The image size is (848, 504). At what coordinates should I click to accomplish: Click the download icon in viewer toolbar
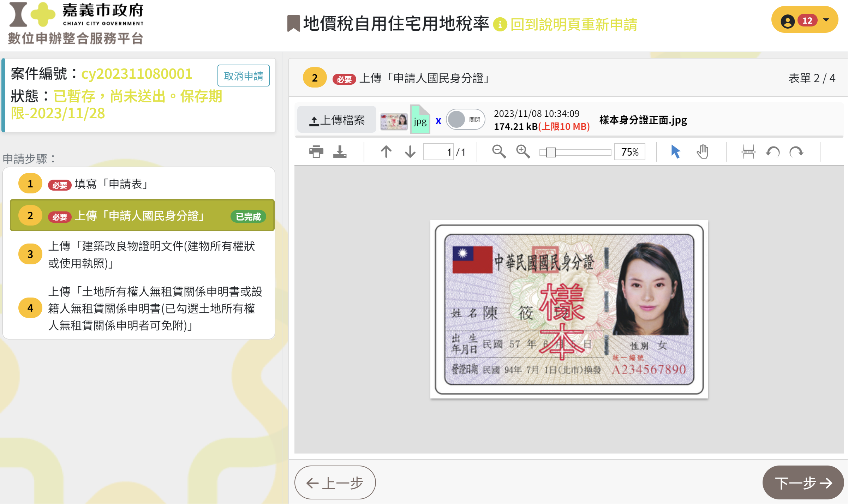(340, 152)
